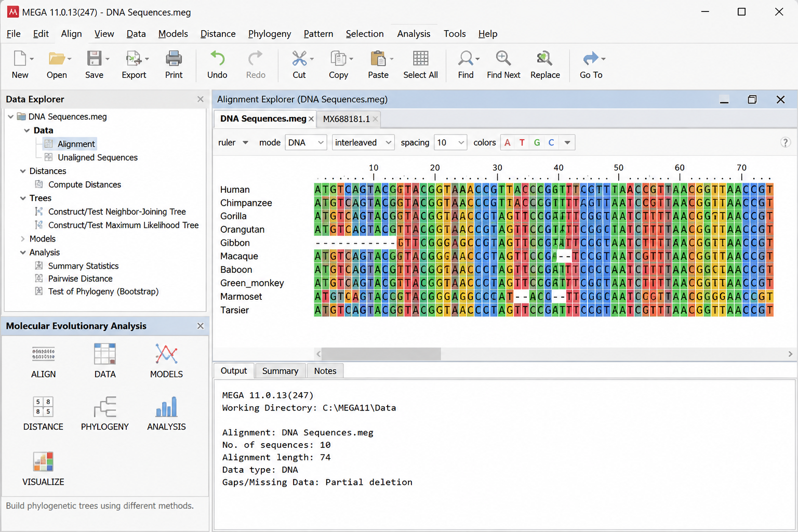
Task: Open the interleaved layout dropdown
Action: 363,142
